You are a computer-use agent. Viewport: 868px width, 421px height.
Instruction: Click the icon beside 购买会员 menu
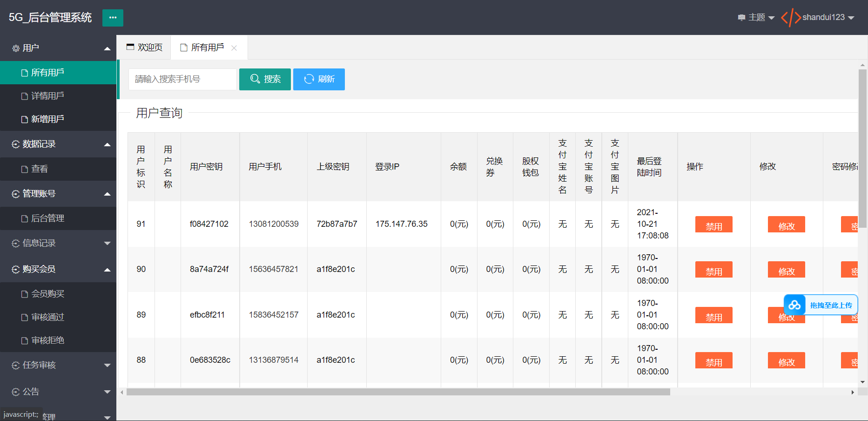(16, 269)
